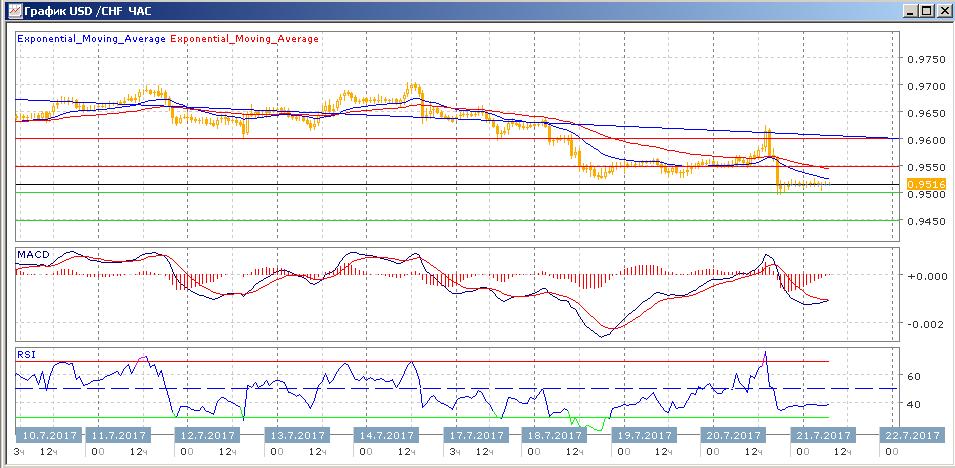
Task: Select the 21.7.2017 date marker
Action: coord(821,436)
